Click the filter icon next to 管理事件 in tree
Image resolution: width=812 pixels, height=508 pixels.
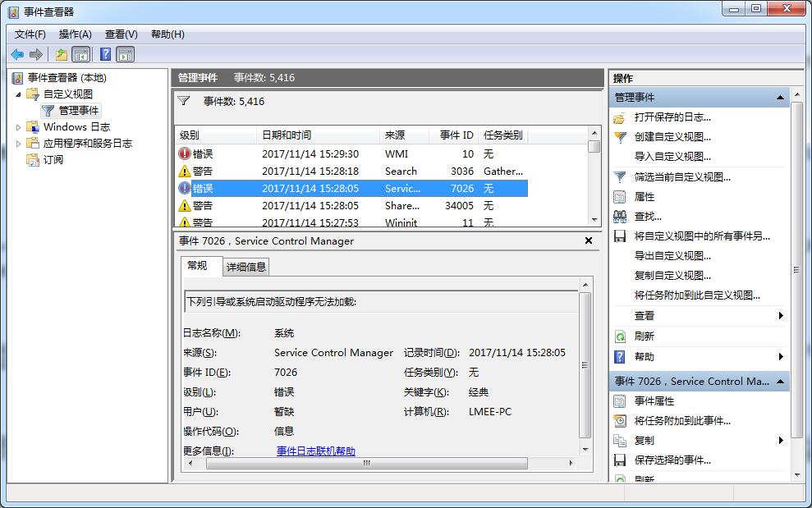pyautogui.click(x=48, y=111)
